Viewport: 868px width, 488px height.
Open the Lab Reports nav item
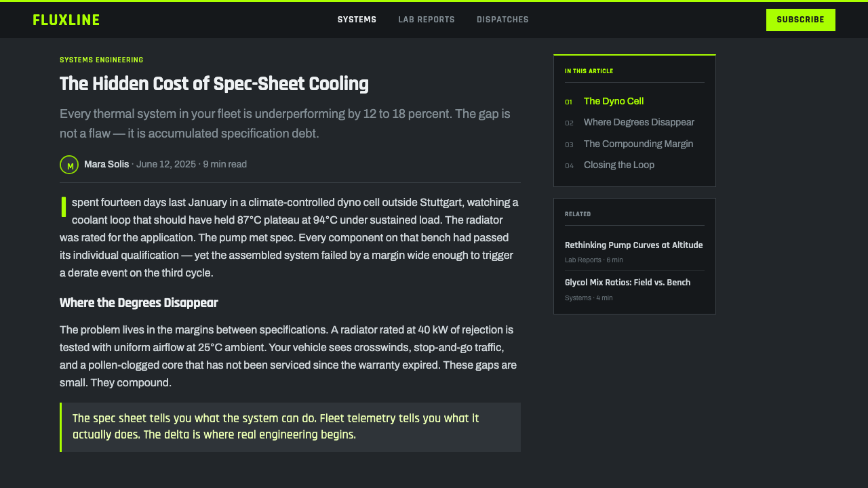427,20
